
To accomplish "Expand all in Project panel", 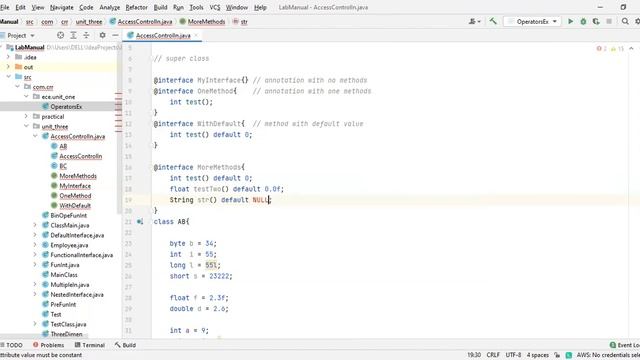I will (73, 36).
